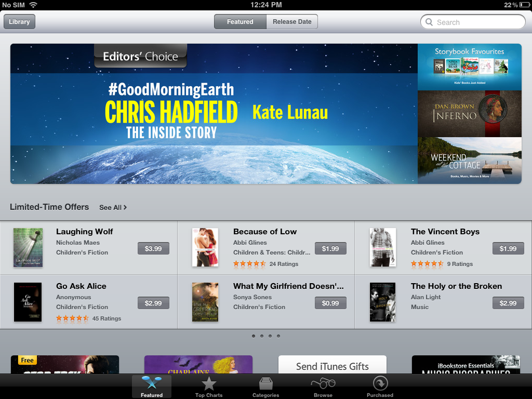Open the Weekend at the Cottage banner

[470, 161]
